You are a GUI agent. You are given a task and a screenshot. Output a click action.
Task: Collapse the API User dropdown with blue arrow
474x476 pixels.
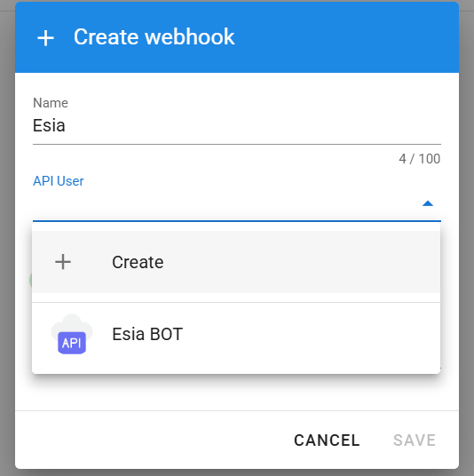click(428, 203)
